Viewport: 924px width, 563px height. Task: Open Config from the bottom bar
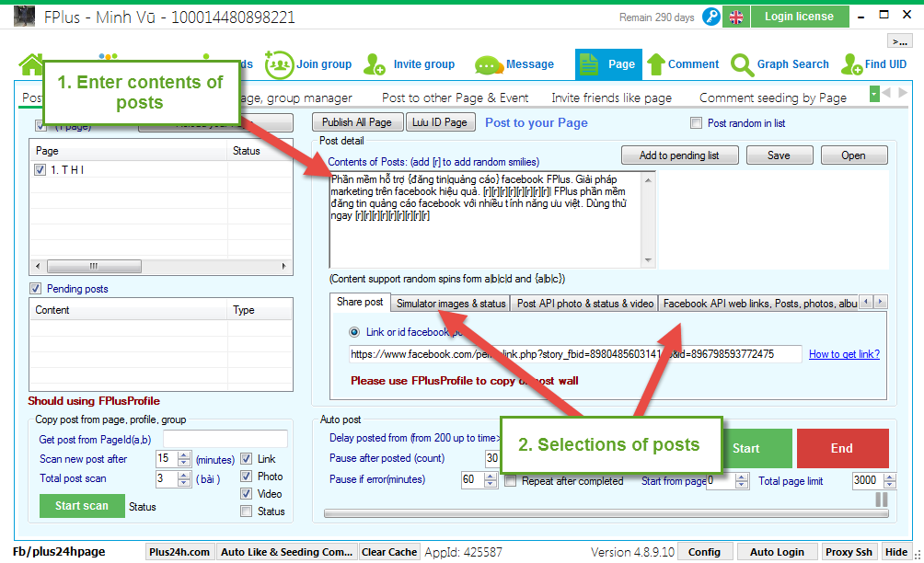pos(704,552)
